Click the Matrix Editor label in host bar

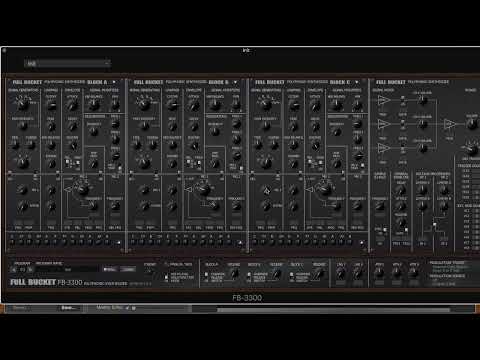pyautogui.click(x=109, y=308)
